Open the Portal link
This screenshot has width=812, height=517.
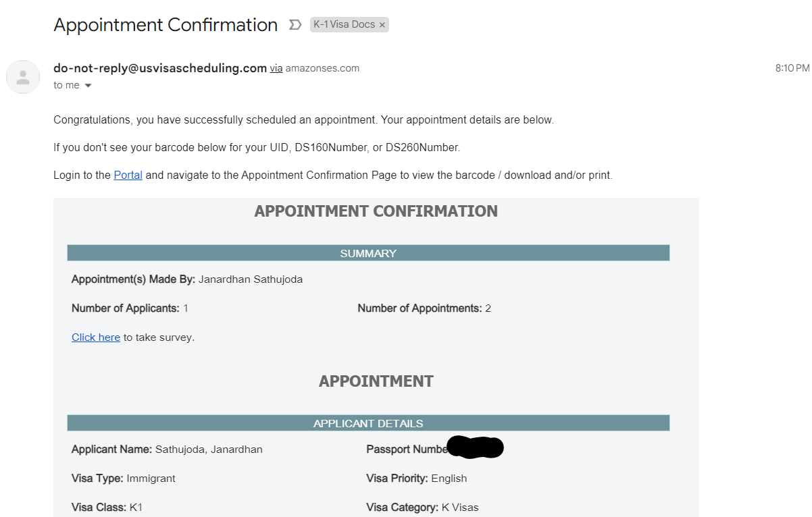[x=128, y=175]
